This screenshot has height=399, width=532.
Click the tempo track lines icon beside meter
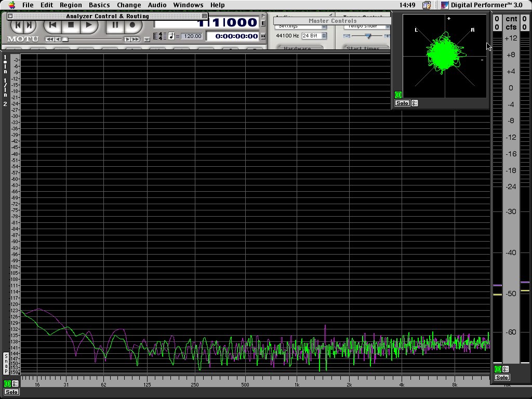[x=155, y=36]
